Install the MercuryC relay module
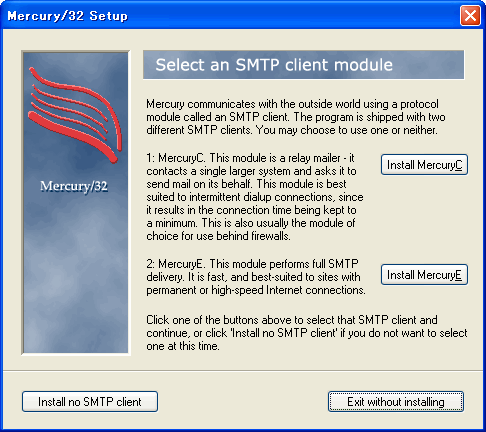The width and height of the screenshot is (486, 432). (424, 165)
